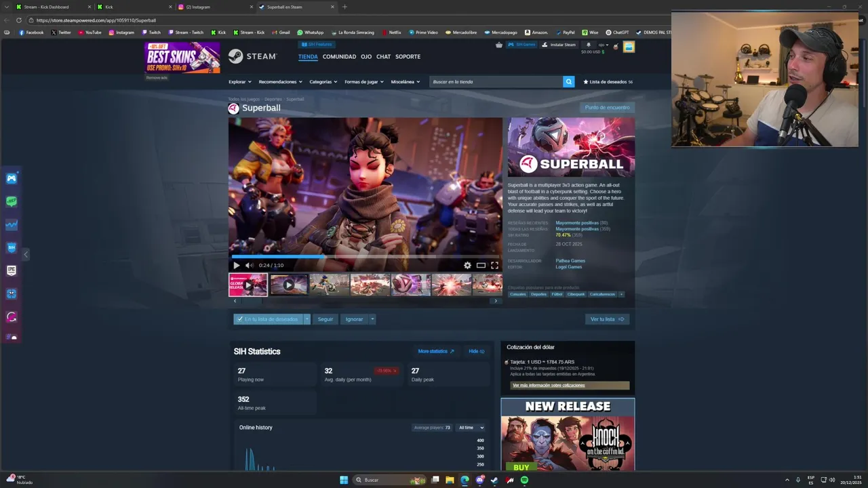Click the Cyberpunk tag
The width and height of the screenshot is (868, 488).
[x=576, y=294]
